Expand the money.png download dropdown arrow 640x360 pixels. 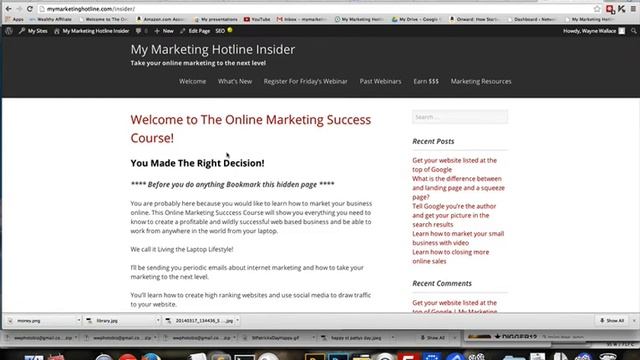tap(78, 321)
